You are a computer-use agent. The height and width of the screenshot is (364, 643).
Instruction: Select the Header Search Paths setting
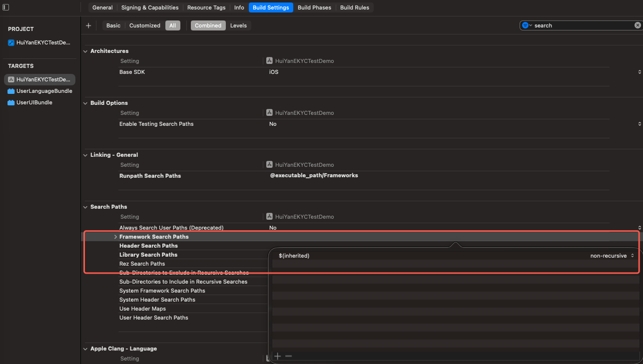pos(148,246)
